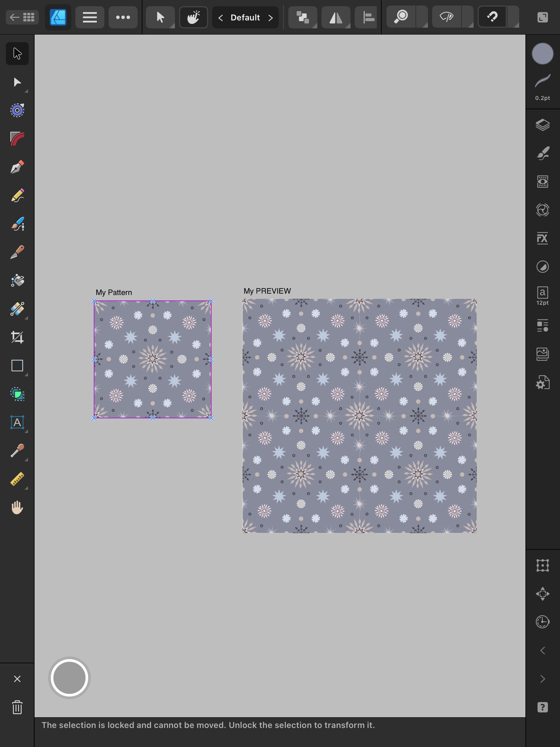Tap the gray modifier circle button
Screen dimensions: 560x747
69,678
